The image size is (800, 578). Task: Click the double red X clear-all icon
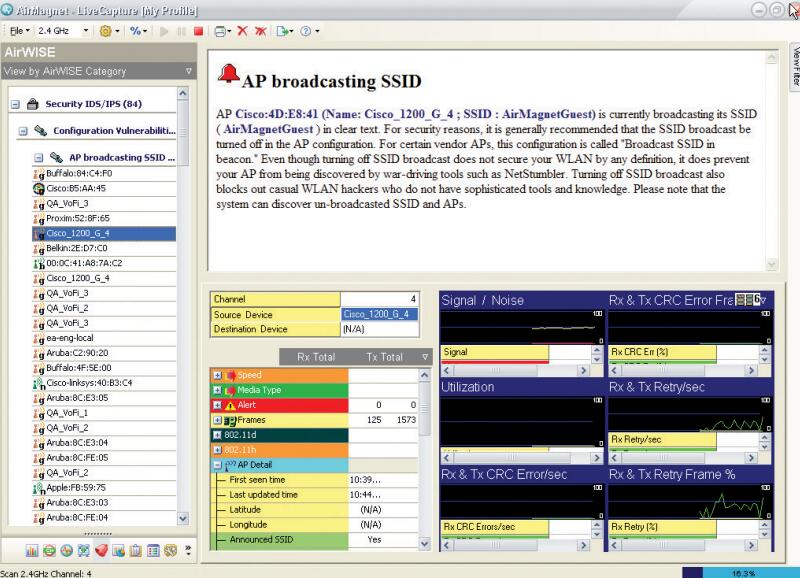(260, 31)
